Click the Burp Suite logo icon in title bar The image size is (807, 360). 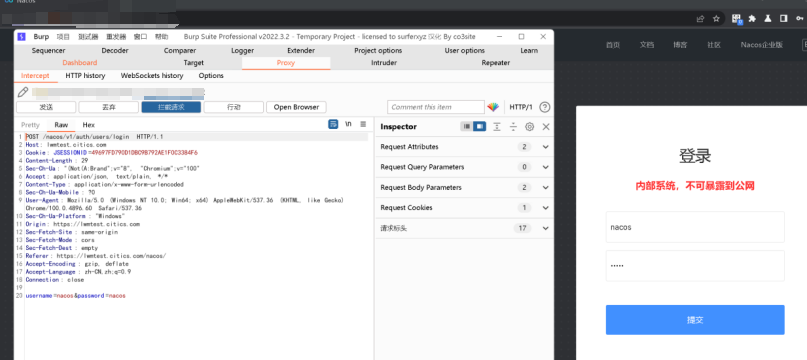(x=21, y=37)
